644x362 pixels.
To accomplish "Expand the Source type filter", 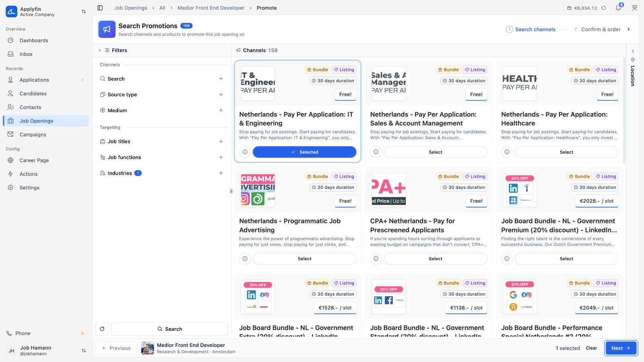I will coord(221,95).
